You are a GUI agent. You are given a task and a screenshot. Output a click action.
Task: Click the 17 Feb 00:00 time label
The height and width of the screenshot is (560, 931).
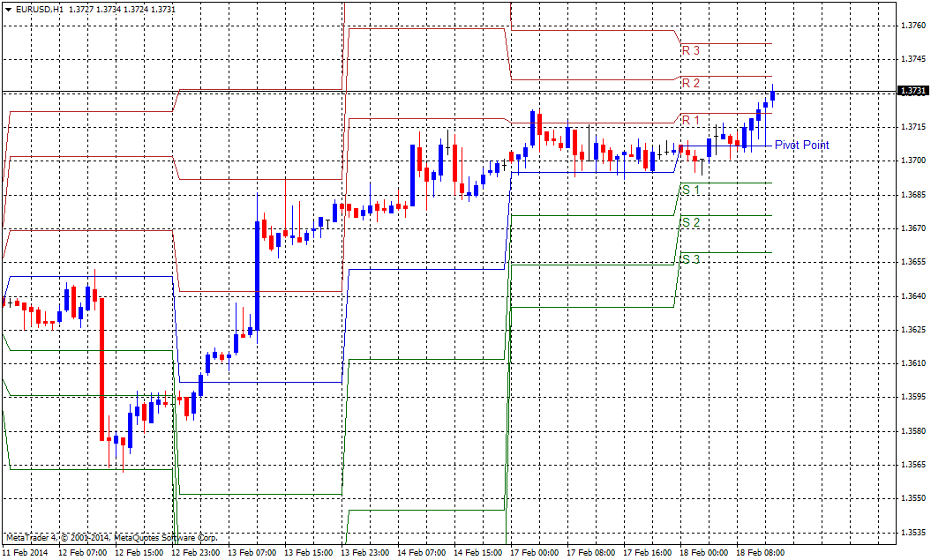click(x=535, y=553)
